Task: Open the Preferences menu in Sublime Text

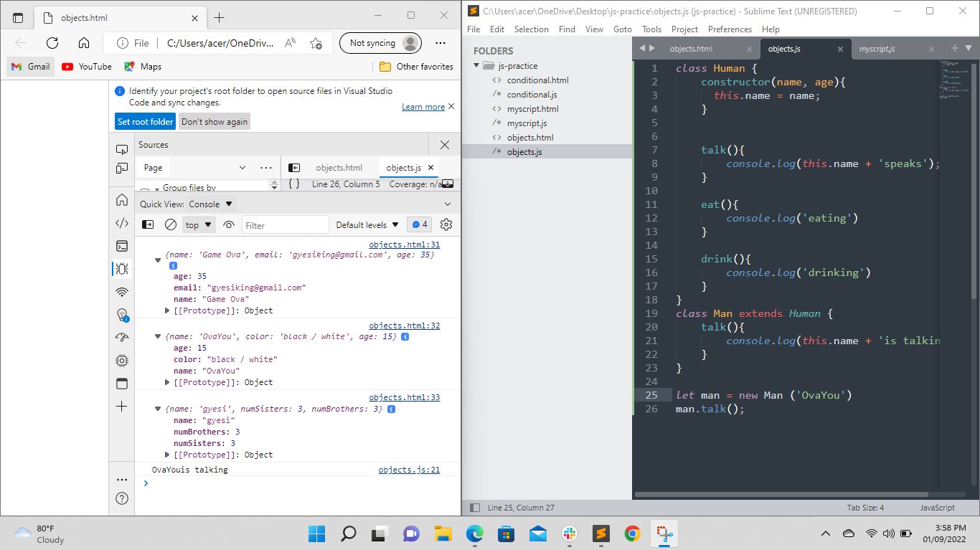Action: point(730,29)
